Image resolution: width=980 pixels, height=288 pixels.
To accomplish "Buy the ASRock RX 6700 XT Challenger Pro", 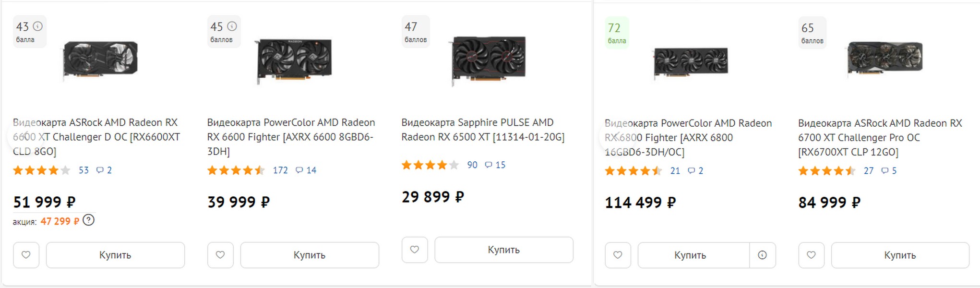I will pyautogui.click(x=900, y=255).
